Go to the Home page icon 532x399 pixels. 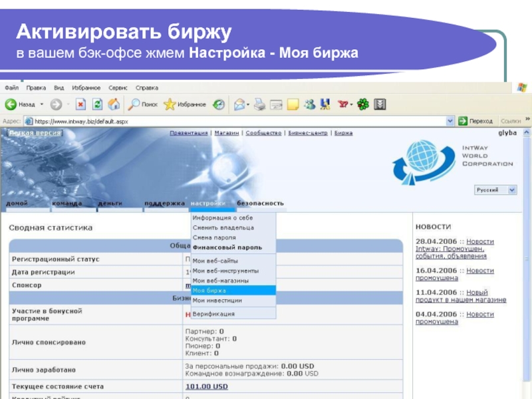pyautogui.click(x=114, y=104)
